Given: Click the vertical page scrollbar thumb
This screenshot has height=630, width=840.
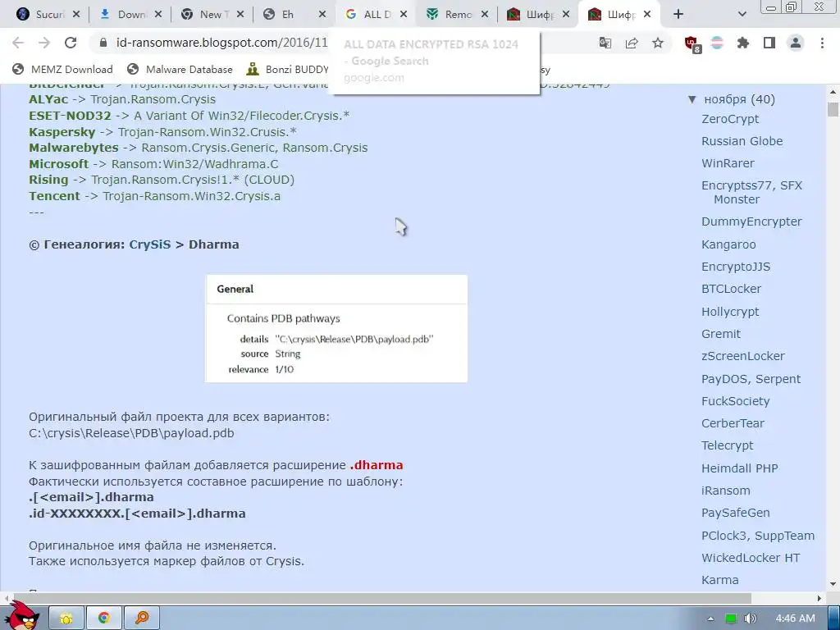Looking at the screenshot, I should tap(833, 109).
